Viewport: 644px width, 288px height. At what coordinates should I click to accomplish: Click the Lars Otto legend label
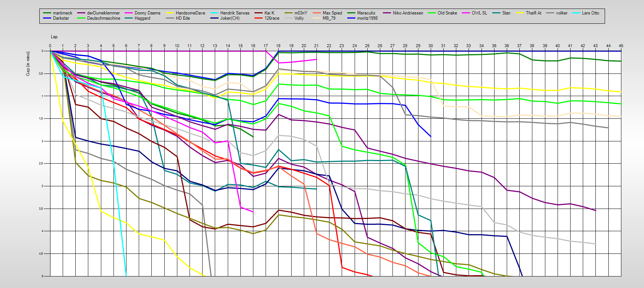(x=591, y=13)
